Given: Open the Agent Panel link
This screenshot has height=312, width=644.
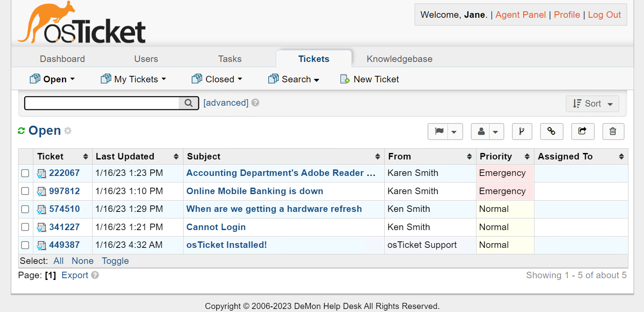Looking at the screenshot, I should tap(521, 15).
